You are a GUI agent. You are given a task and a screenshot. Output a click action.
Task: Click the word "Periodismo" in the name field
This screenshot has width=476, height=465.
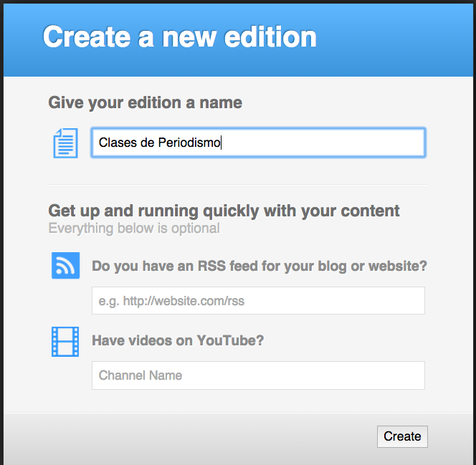tap(189, 143)
